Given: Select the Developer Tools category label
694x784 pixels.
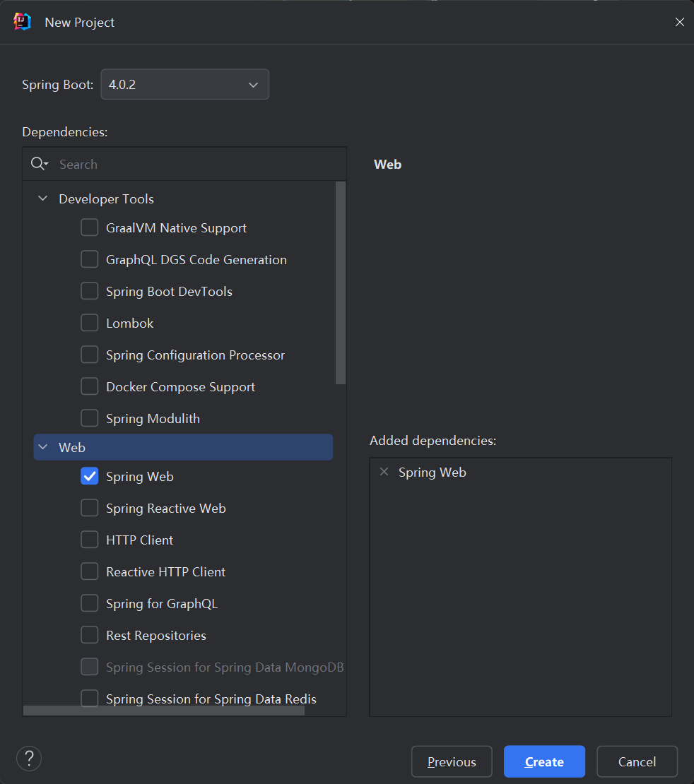Looking at the screenshot, I should [106, 199].
